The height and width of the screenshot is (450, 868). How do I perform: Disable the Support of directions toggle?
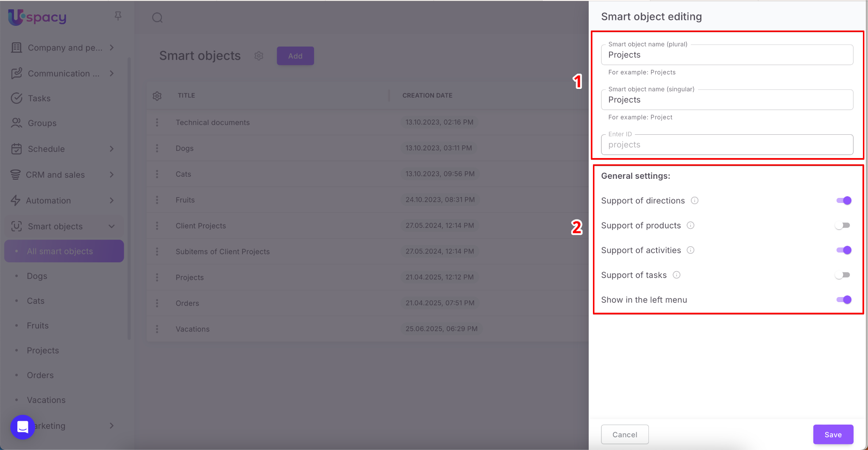(x=843, y=200)
